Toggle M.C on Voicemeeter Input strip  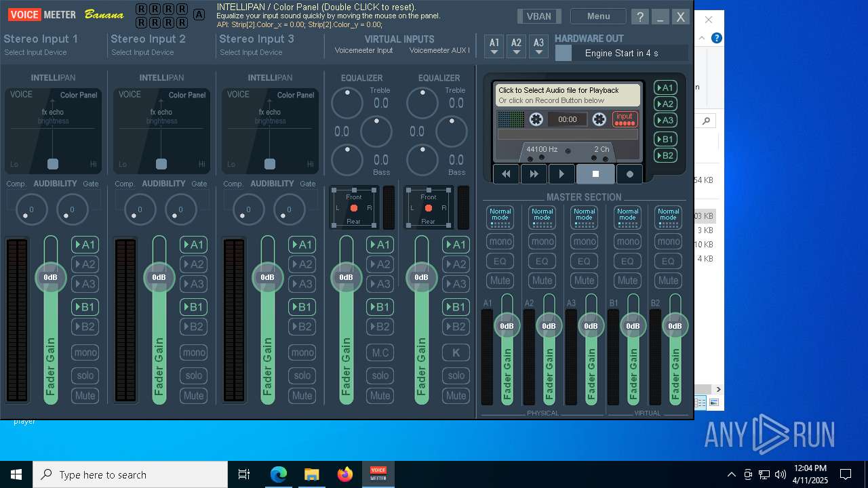pyautogui.click(x=380, y=352)
